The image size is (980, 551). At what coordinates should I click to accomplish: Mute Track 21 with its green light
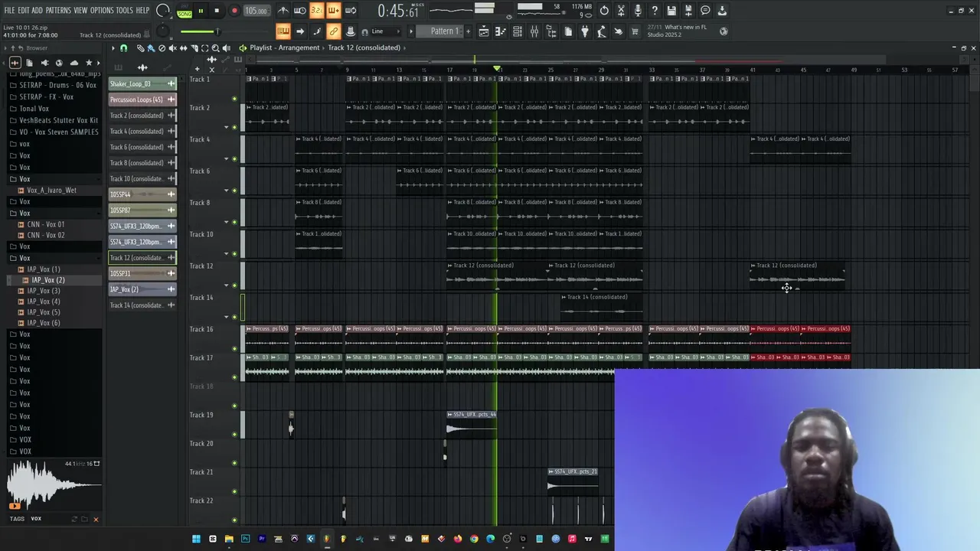(234, 491)
